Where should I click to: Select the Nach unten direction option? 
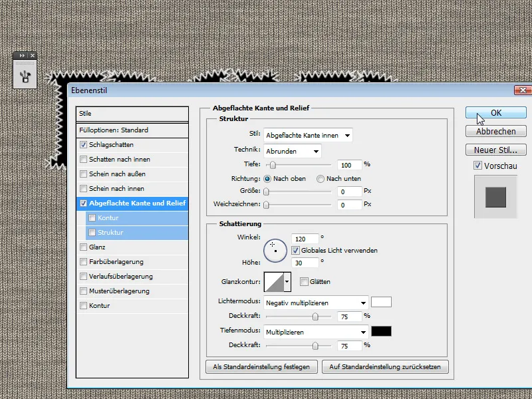[321, 179]
